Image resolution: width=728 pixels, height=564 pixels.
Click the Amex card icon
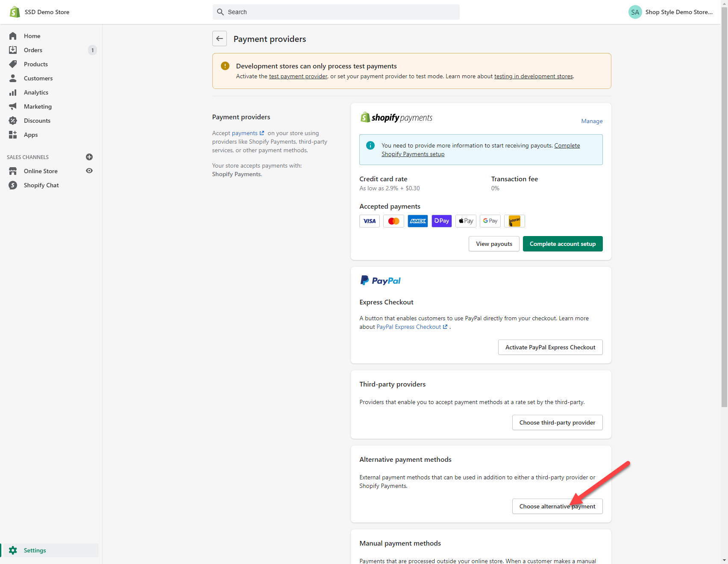click(418, 221)
